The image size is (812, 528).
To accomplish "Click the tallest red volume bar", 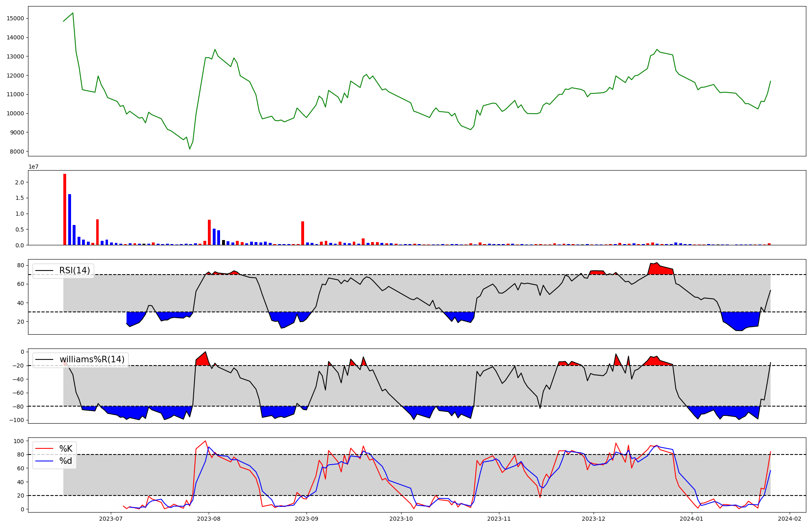I will tap(65, 209).
